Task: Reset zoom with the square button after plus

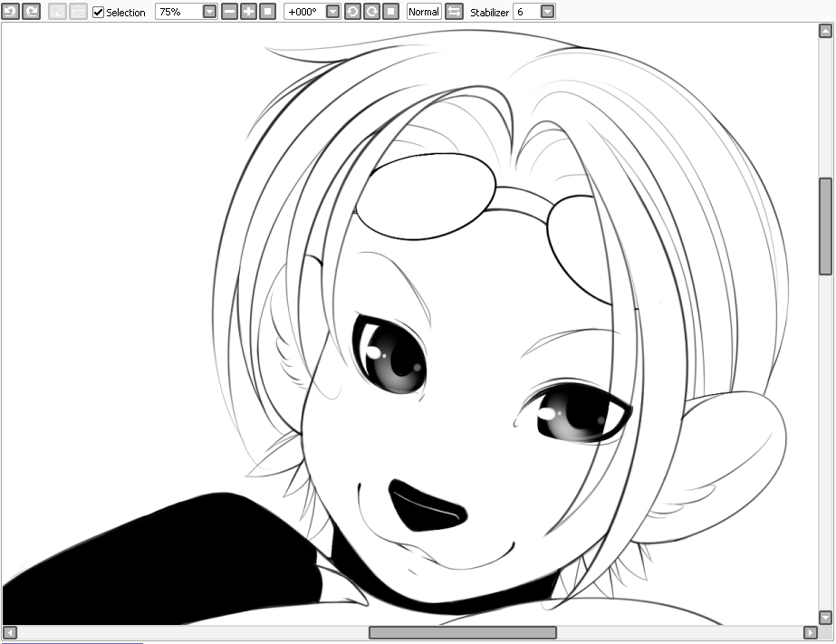Action: (x=267, y=12)
